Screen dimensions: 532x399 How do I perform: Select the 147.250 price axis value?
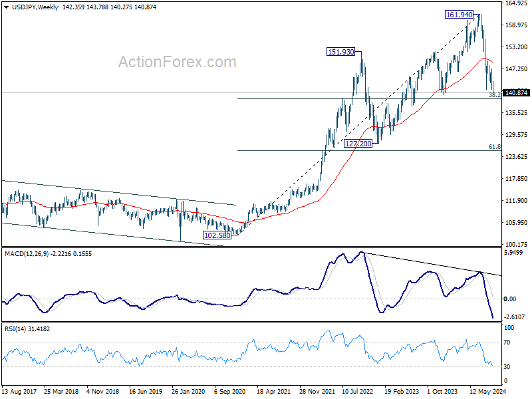517,69
